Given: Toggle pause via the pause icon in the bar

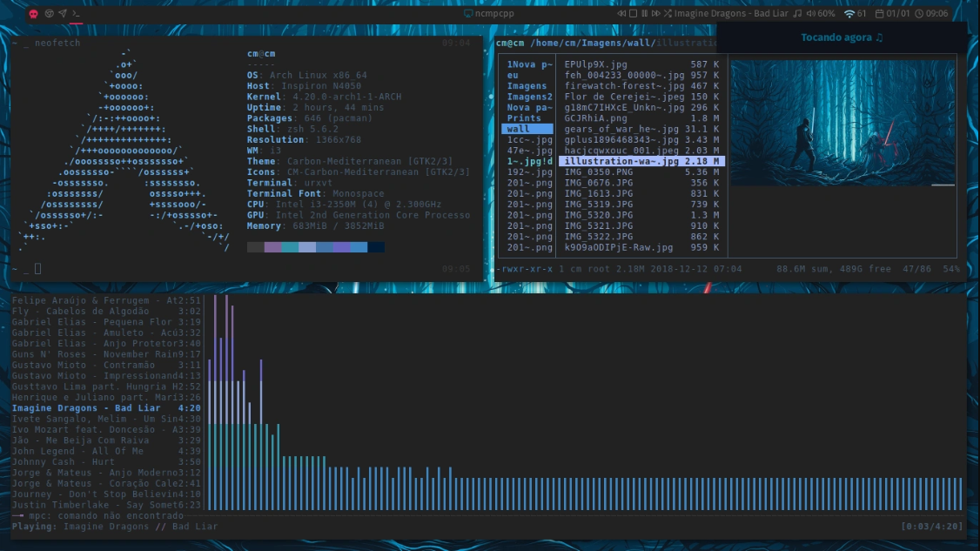Looking at the screenshot, I should 644,13.
